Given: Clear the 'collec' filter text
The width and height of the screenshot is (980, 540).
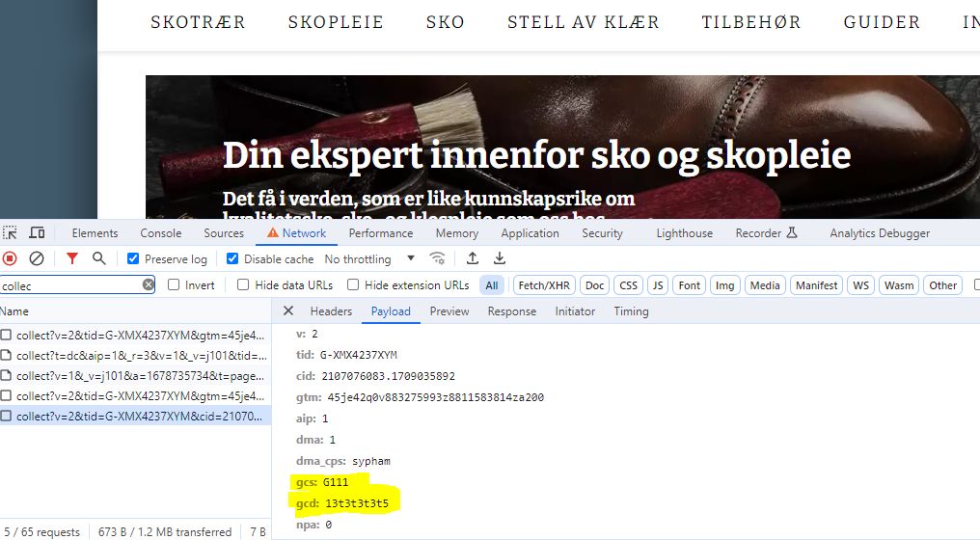Looking at the screenshot, I should pyautogui.click(x=149, y=285).
